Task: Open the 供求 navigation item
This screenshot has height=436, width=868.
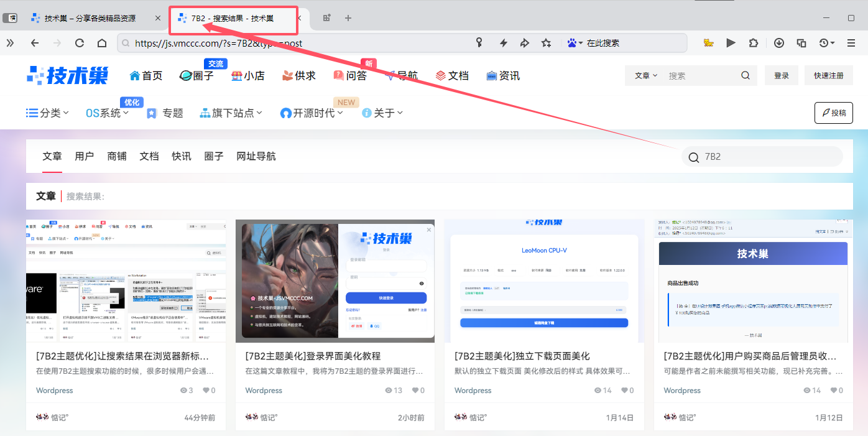Action: (299, 76)
